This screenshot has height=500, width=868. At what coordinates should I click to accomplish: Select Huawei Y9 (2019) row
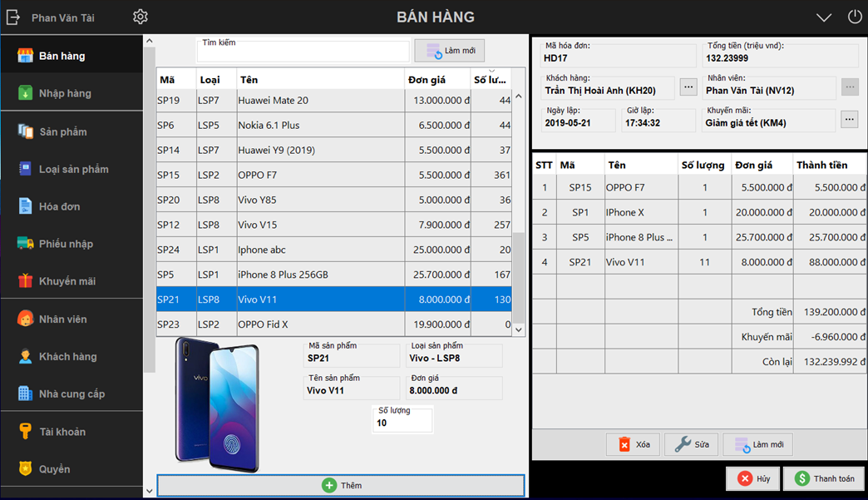334,150
